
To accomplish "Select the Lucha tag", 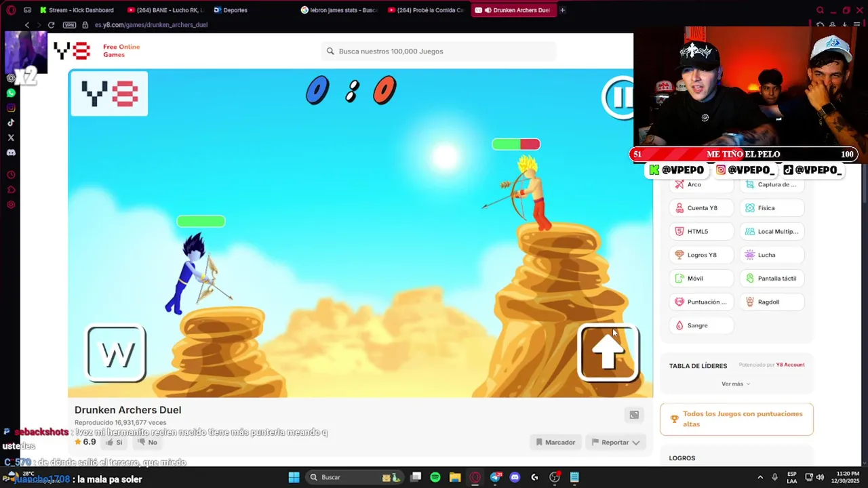I will [x=772, y=255].
